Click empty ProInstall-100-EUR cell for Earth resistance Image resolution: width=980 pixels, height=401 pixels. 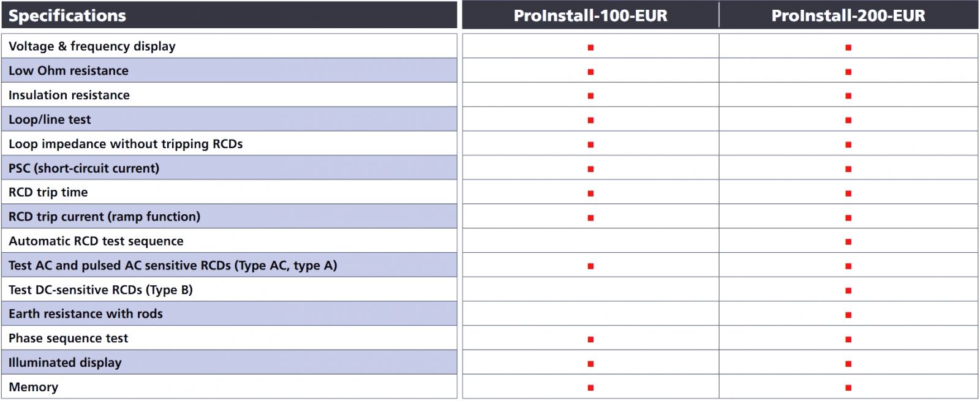[x=590, y=313]
